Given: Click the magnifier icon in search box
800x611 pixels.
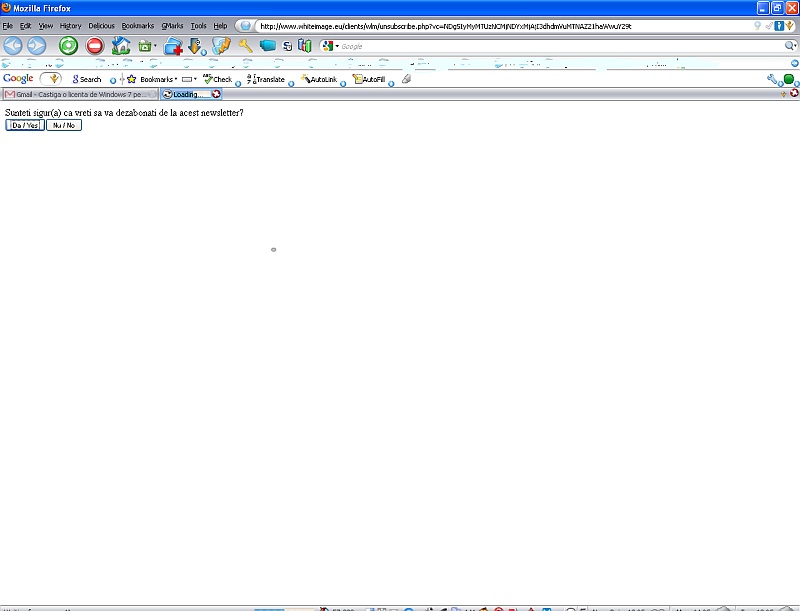Looking at the screenshot, I should tap(789, 46).
